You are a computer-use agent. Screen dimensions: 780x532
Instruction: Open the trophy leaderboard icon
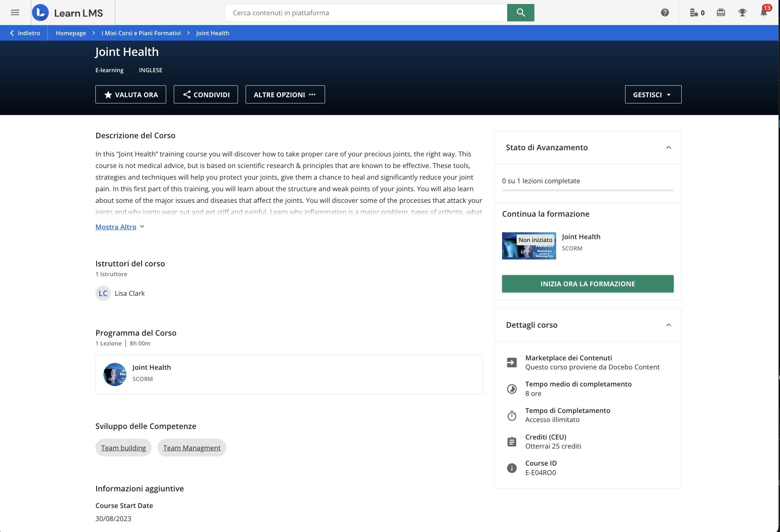(742, 13)
